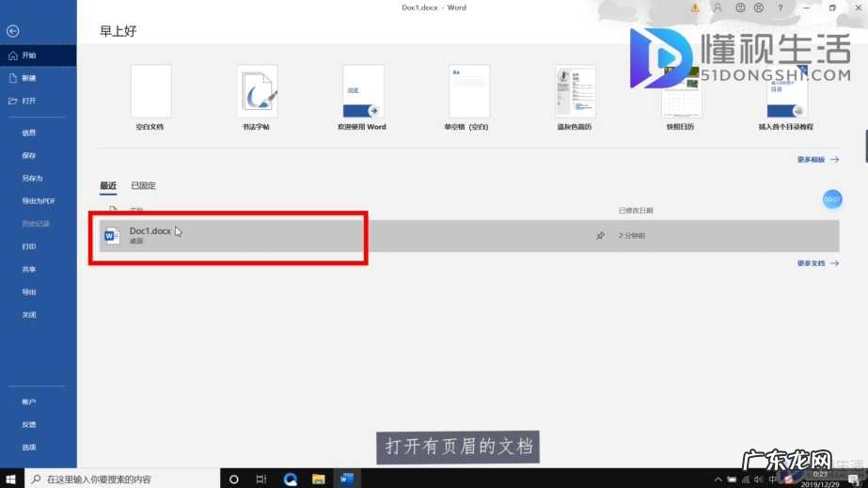Open the 插入首个目录教程 tutorial template
868x488 pixels.
point(786,97)
